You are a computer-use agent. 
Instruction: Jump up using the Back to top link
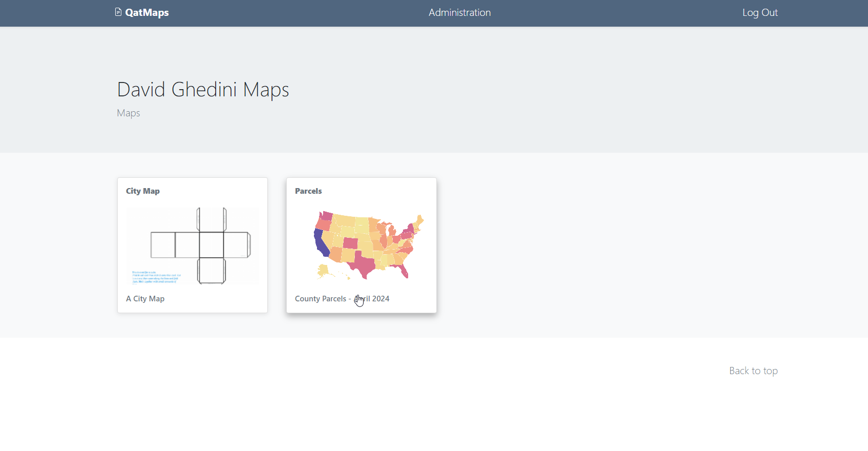pos(753,371)
